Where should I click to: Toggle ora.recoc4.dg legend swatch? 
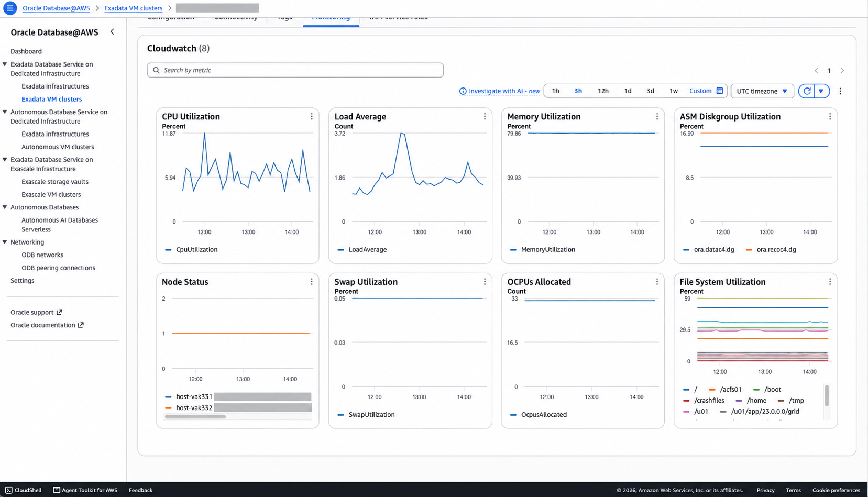point(749,250)
